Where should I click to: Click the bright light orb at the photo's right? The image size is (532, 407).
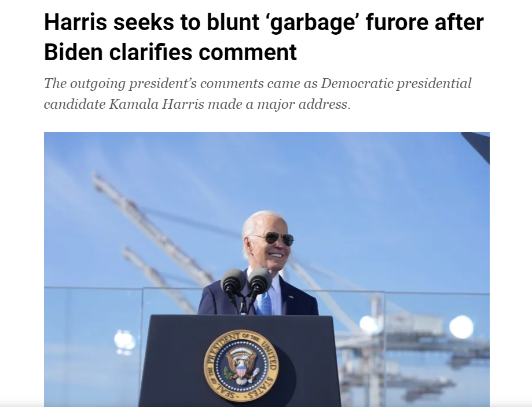(x=461, y=327)
